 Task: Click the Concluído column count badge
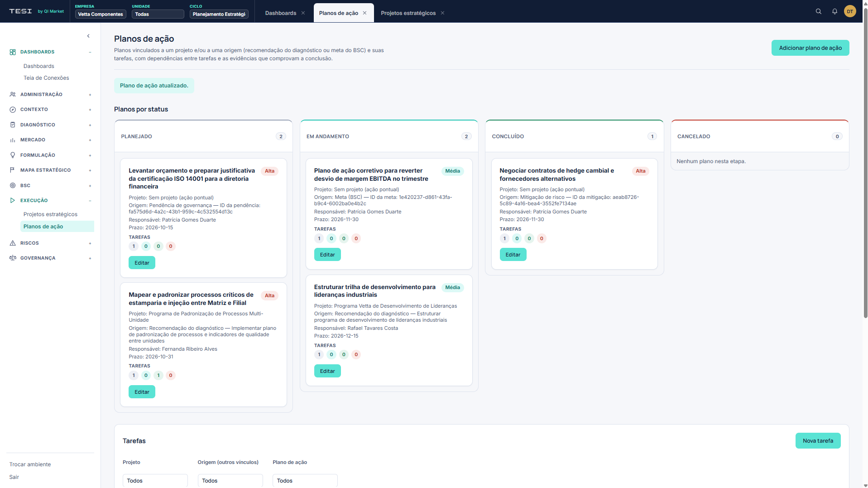[x=652, y=136]
